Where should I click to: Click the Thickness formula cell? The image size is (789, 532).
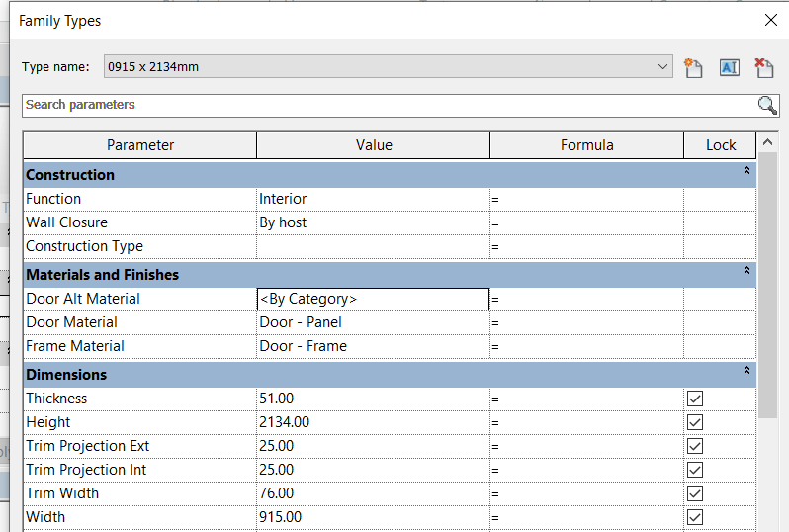point(586,399)
